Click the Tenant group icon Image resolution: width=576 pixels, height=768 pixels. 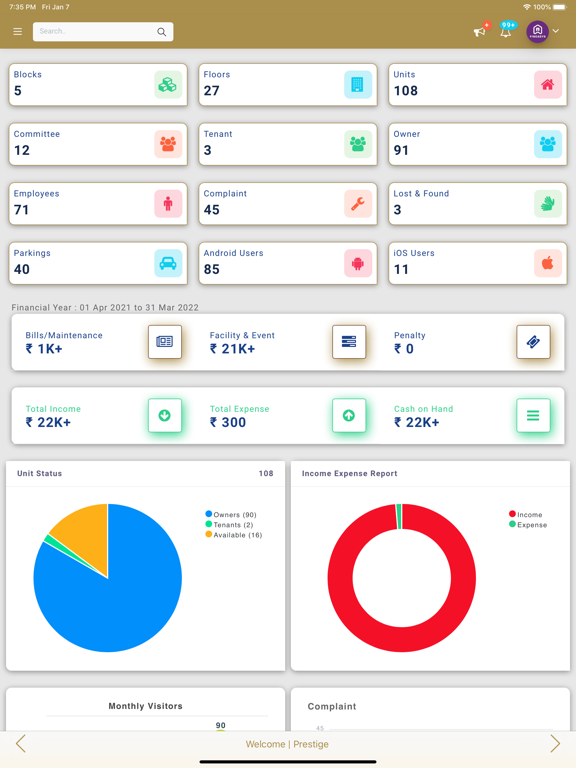coord(358,144)
